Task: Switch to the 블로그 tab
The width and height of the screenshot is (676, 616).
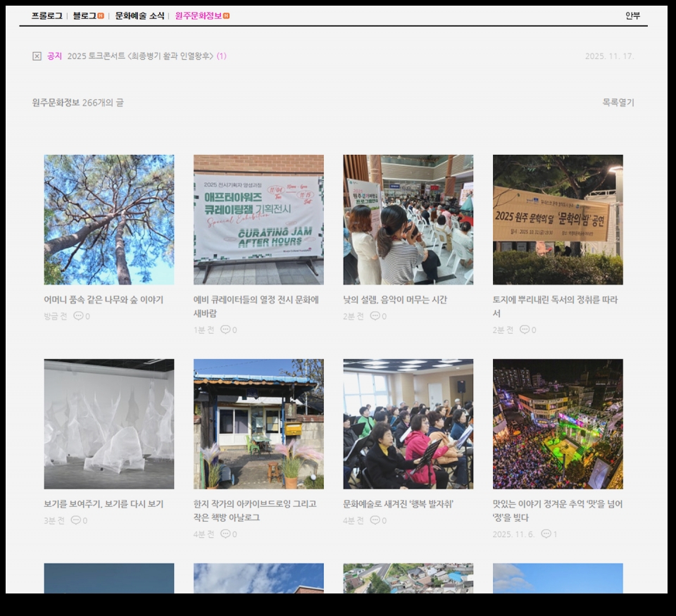Action: point(84,15)
